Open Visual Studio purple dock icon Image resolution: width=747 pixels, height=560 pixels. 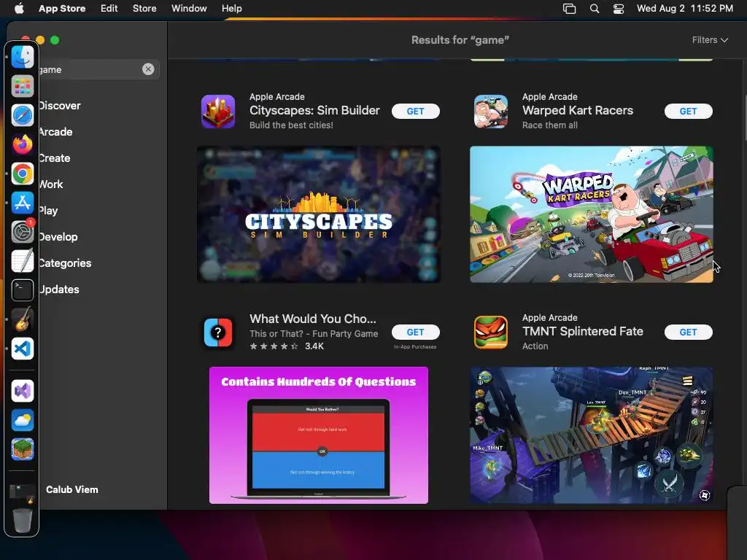point(23,391)
